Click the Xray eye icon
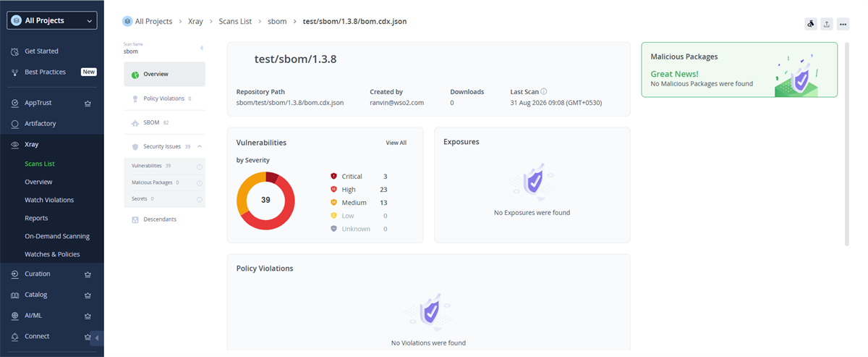Viewport: 868px width, 357px height. [x=15, y=145]
